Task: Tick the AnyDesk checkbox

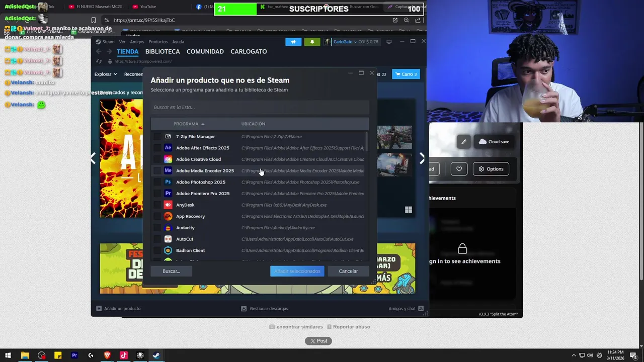Action: click(157, 205)
